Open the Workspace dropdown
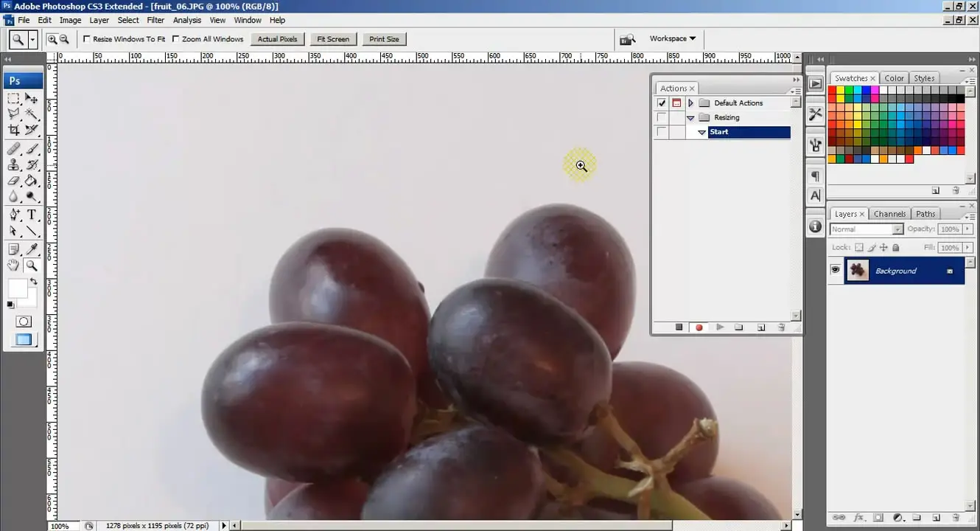The width and height of the screenshot is (980, 531). click(672, 38)
